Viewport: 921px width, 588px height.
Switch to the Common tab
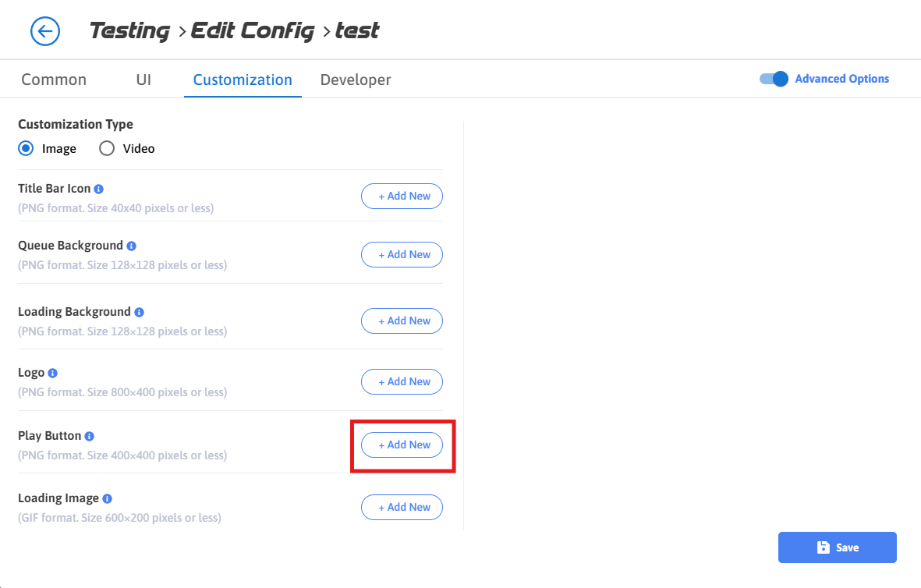(x=54, y=80)
